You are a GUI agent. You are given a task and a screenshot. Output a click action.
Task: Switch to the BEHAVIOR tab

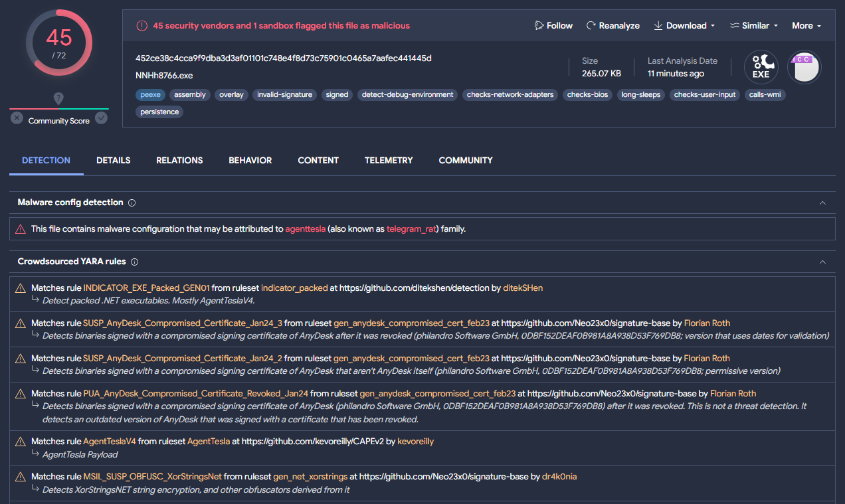(250, 160)
